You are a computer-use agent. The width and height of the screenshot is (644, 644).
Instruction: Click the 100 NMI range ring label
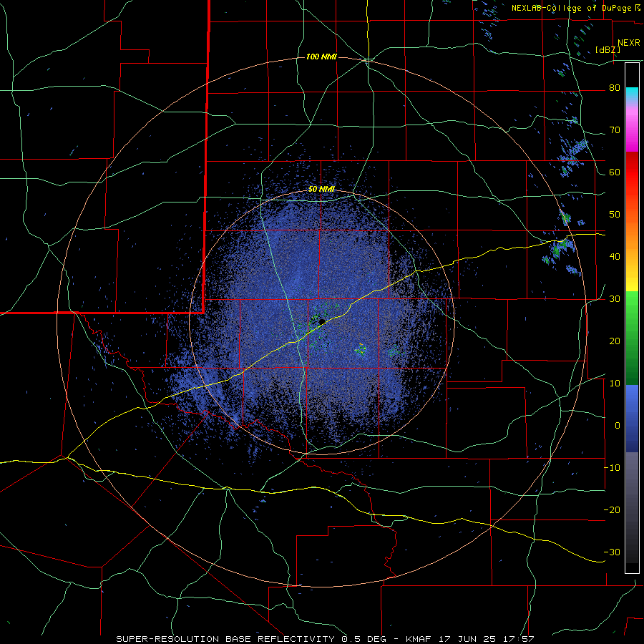321,57
